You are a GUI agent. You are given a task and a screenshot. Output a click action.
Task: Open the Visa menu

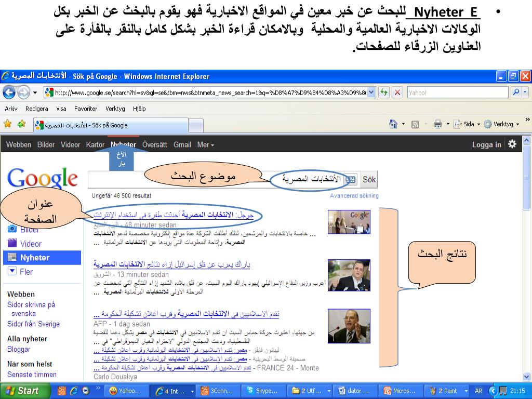61,109
